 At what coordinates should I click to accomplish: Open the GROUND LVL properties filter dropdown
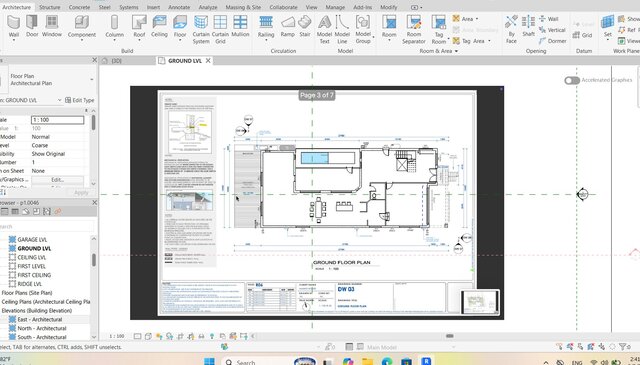point(60,100)
